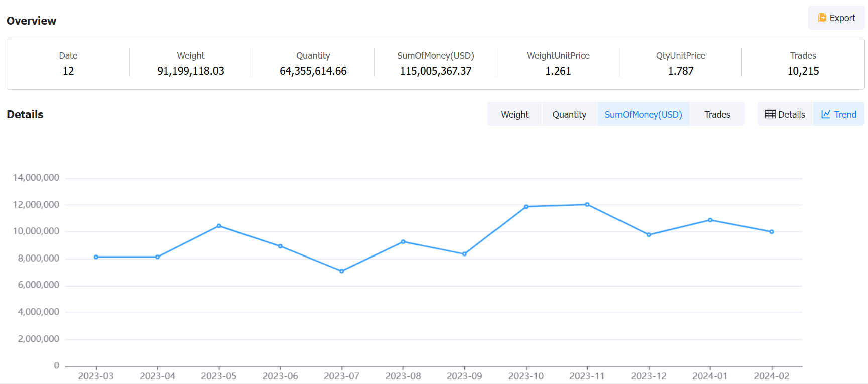
Task: Click the 2023-12 data point
Action: [649, 235]
